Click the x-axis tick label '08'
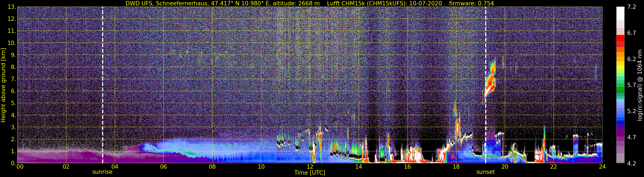The height and width of the screenshot is (177, 644). pos(212,167)
